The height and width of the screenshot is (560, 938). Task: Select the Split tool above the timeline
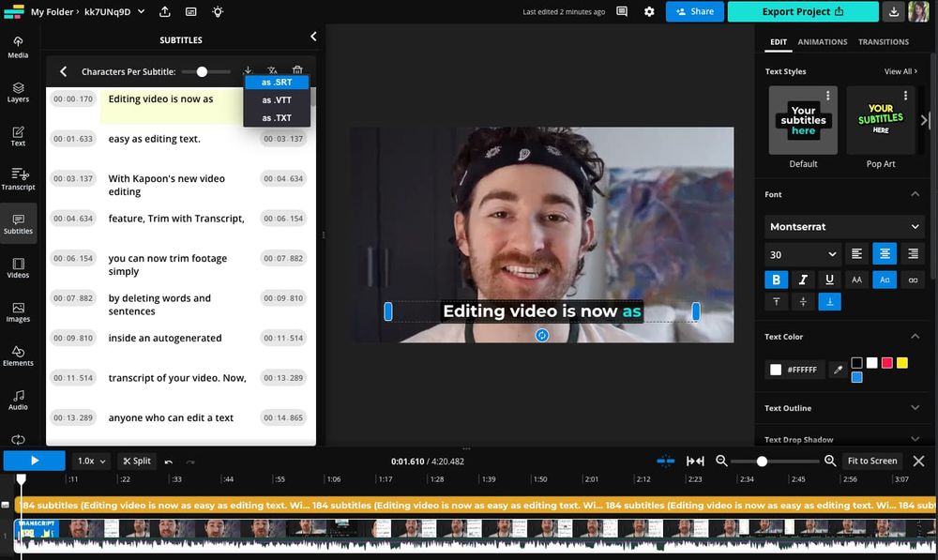(136, 461)
